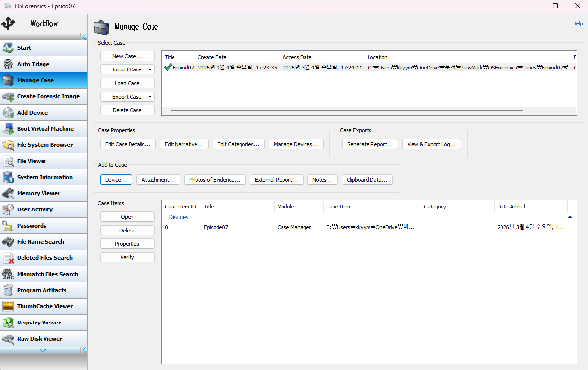Click View & Export Log

coord(432,144)
